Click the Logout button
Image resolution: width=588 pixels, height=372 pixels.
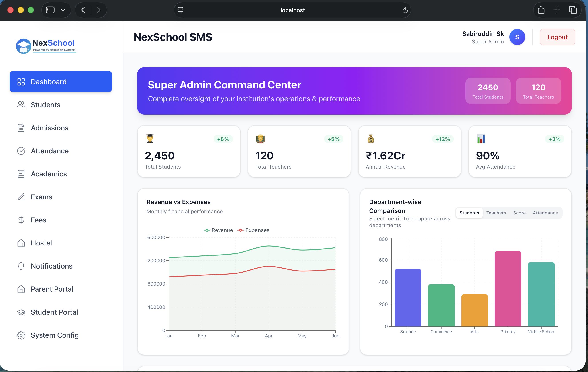pyautogui.click(x=557, y=37)
